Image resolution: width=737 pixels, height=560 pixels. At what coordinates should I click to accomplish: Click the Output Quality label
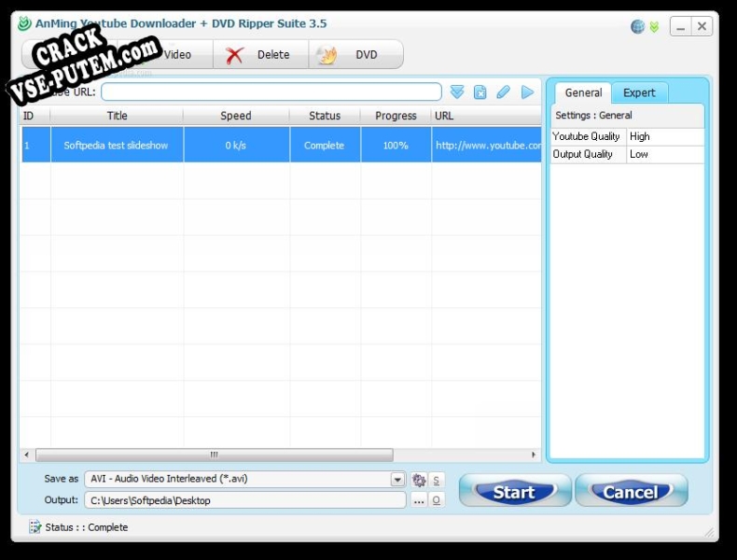coord(583,154)
